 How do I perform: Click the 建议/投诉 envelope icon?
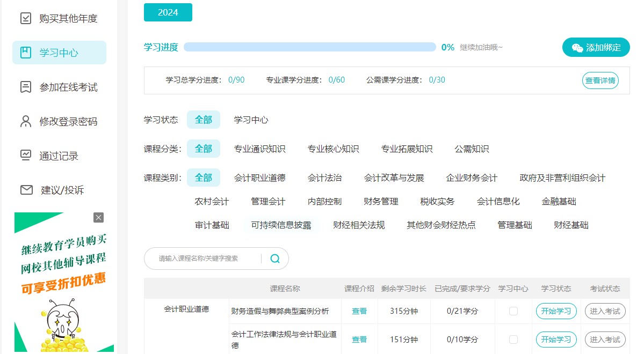[26, 190]
